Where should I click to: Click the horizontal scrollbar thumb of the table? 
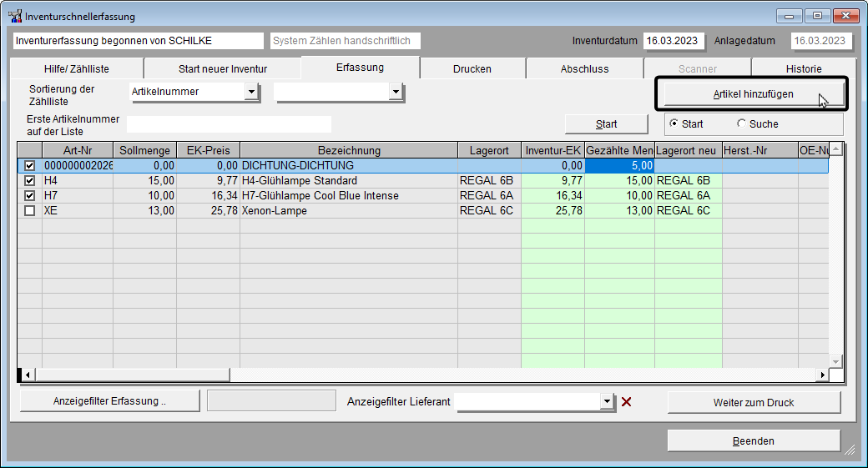[132, 375]
